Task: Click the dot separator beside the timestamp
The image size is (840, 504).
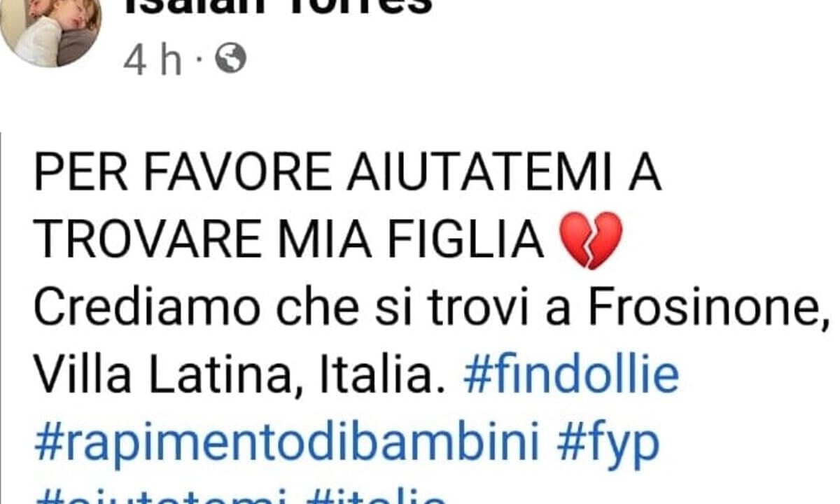Action: tap(198, 62)
